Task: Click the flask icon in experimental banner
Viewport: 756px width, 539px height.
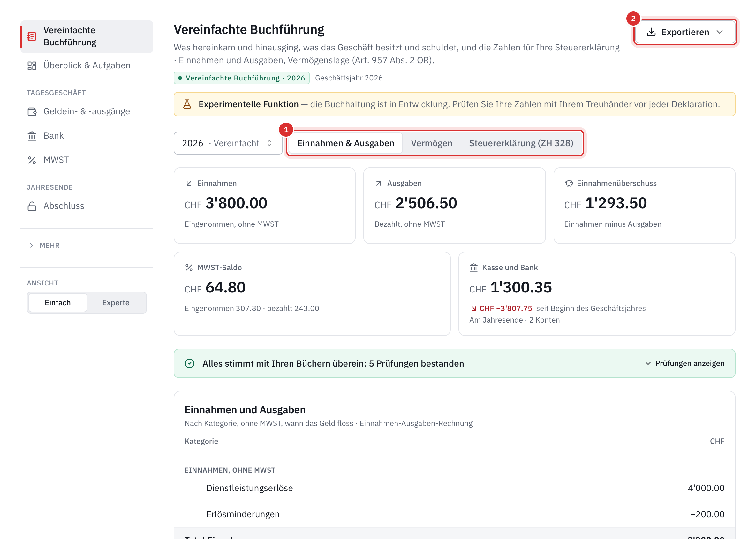Action: point(187,104)
